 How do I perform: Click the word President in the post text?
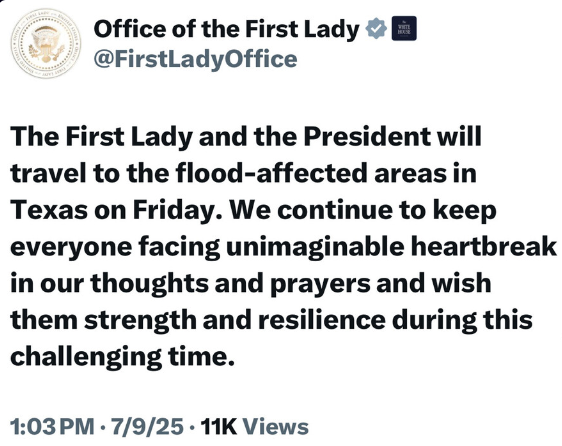367,137
